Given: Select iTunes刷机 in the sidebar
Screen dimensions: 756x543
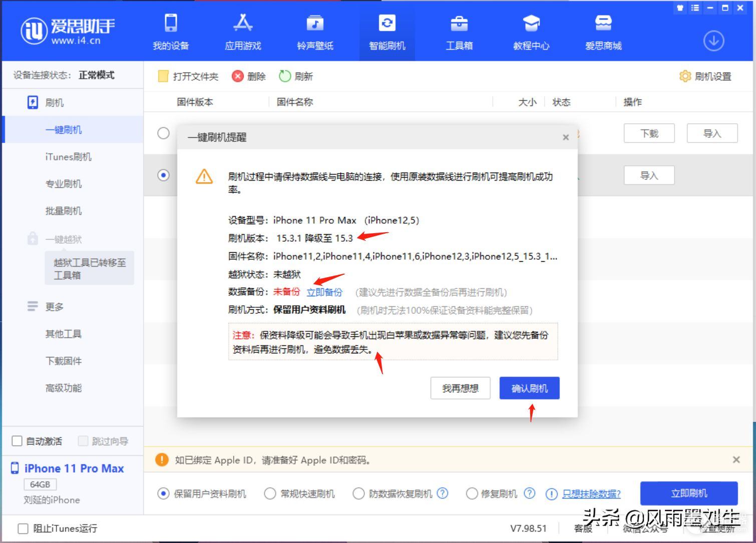Looking at the screenshot, I should click(x=68, y=157).
